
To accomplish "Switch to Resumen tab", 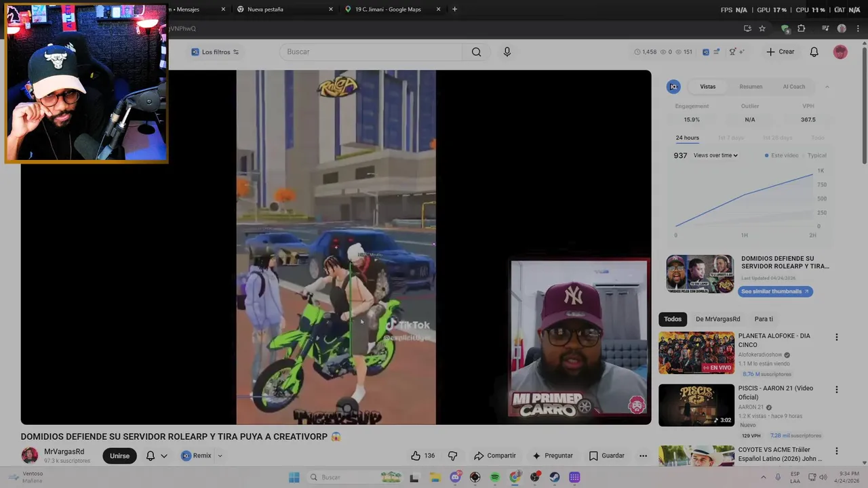I will (751, 87).
